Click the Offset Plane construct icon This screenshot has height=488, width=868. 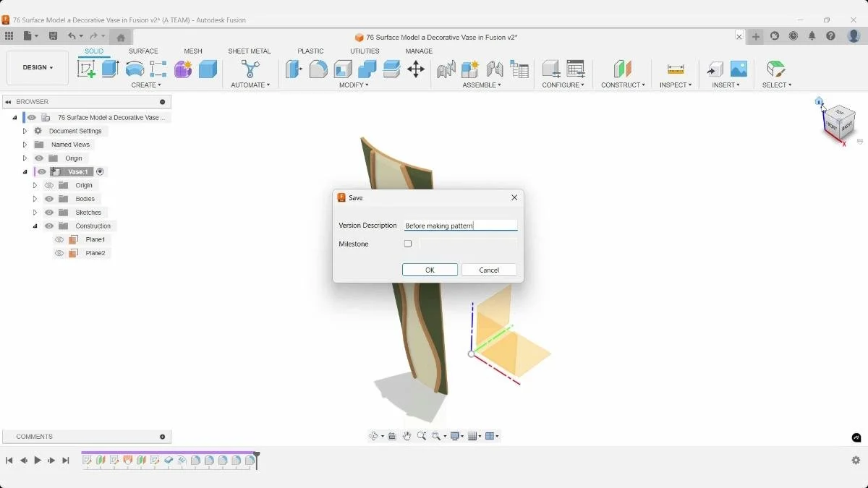click(x=623, y=69)
